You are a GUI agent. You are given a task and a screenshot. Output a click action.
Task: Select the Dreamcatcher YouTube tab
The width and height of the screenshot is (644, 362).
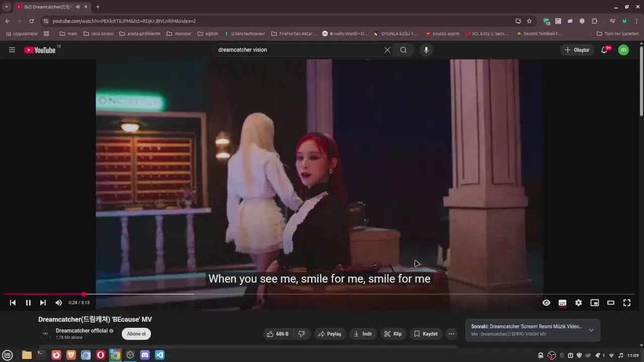click(52, 7)
